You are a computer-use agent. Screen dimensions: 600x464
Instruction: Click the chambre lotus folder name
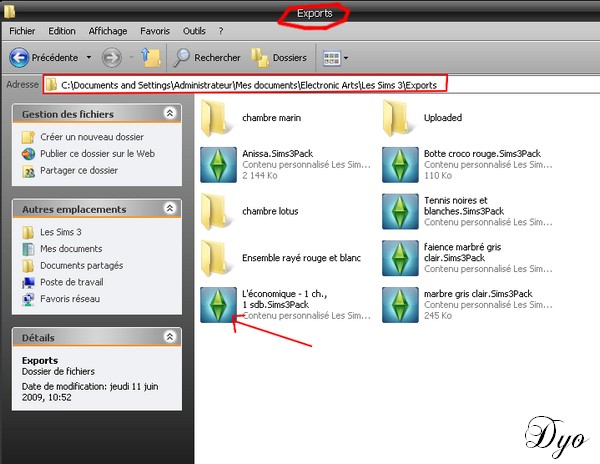(270, 211)
